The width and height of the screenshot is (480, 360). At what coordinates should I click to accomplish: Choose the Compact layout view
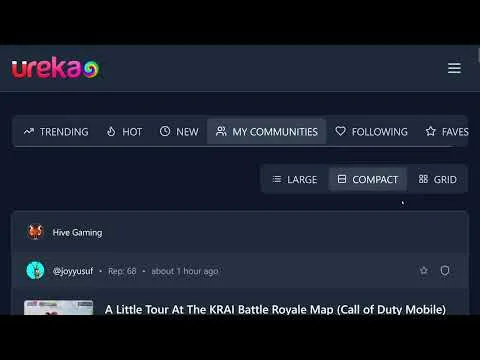(367, 179)
